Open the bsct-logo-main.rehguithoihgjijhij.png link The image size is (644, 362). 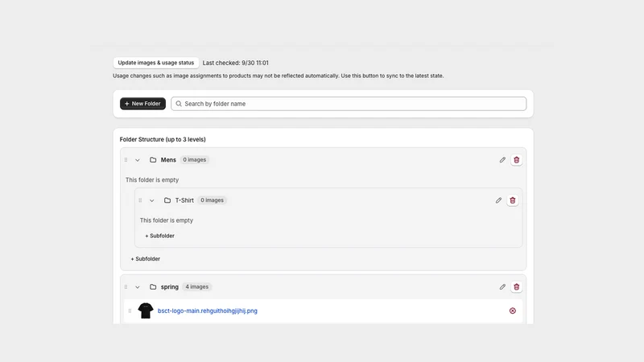(x=208, y=311)
